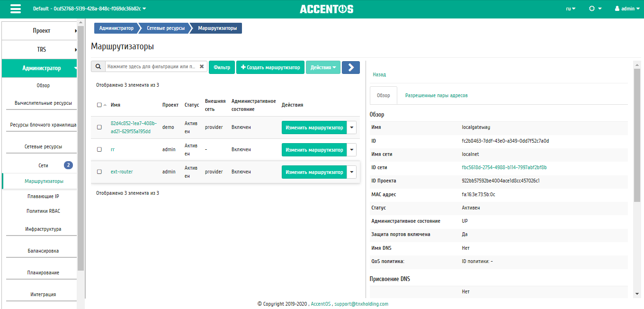Sort the table by the Имя column arrow

point(105,105)
